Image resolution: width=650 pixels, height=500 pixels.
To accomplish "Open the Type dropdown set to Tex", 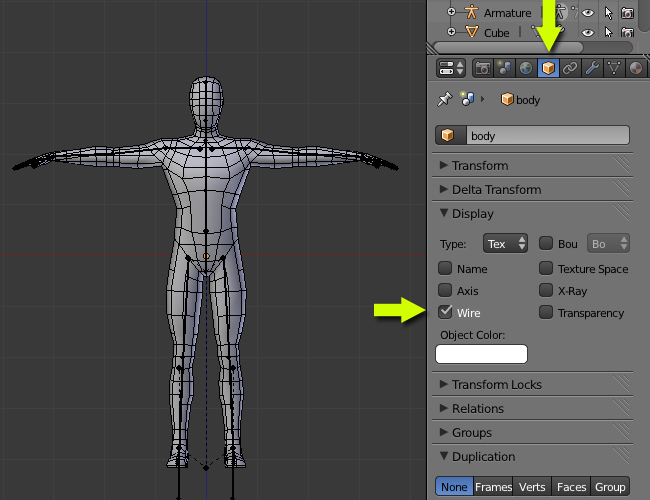I will coord(505,243).
